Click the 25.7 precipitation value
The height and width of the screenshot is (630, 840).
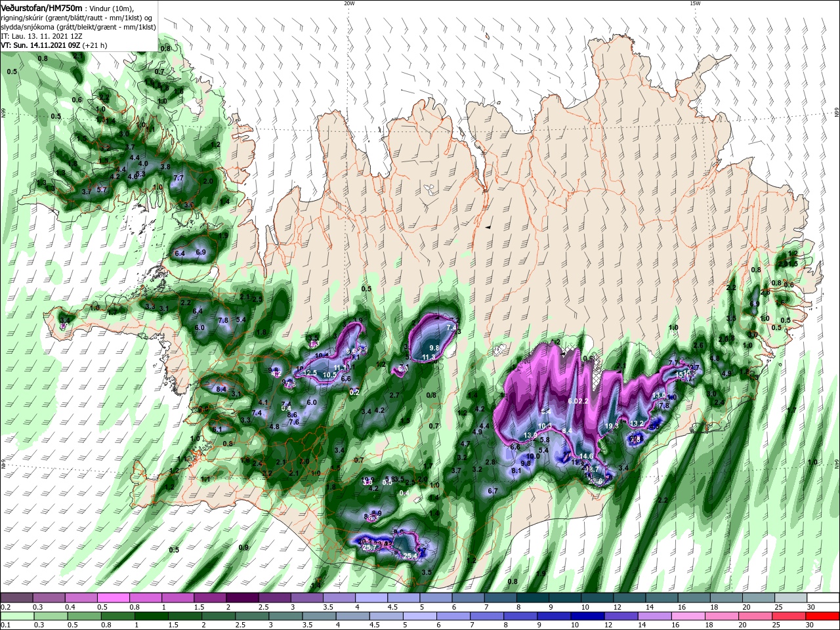[x=369, y=547]
